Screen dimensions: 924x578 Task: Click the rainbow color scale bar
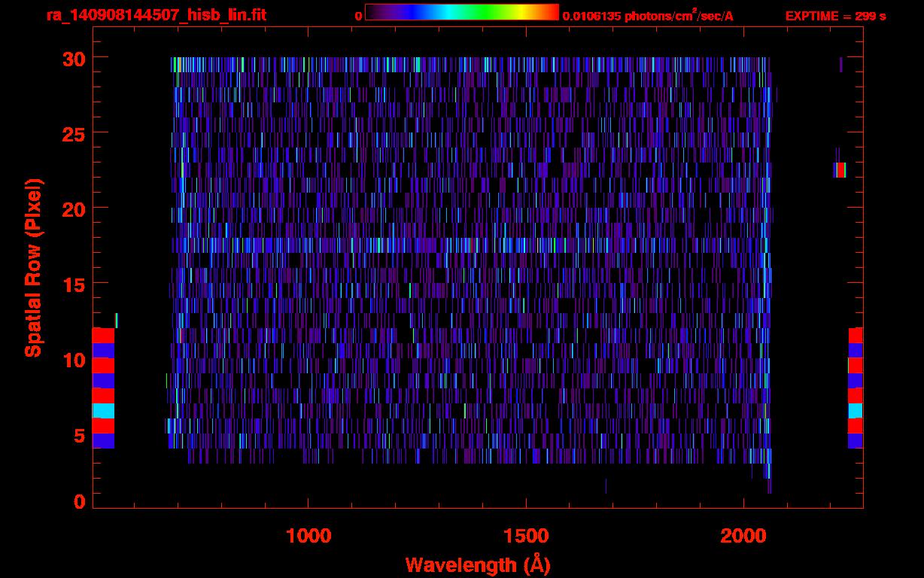462,13
